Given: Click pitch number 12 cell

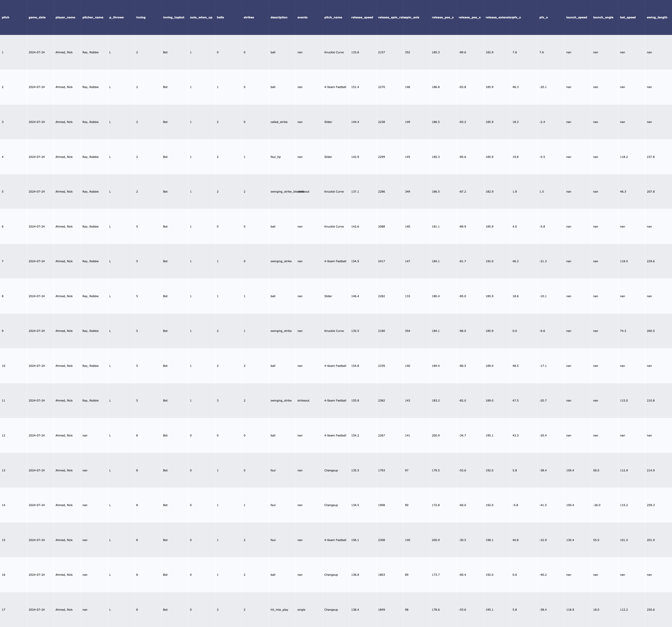Looking at the screenshot, I should (3, 435).
